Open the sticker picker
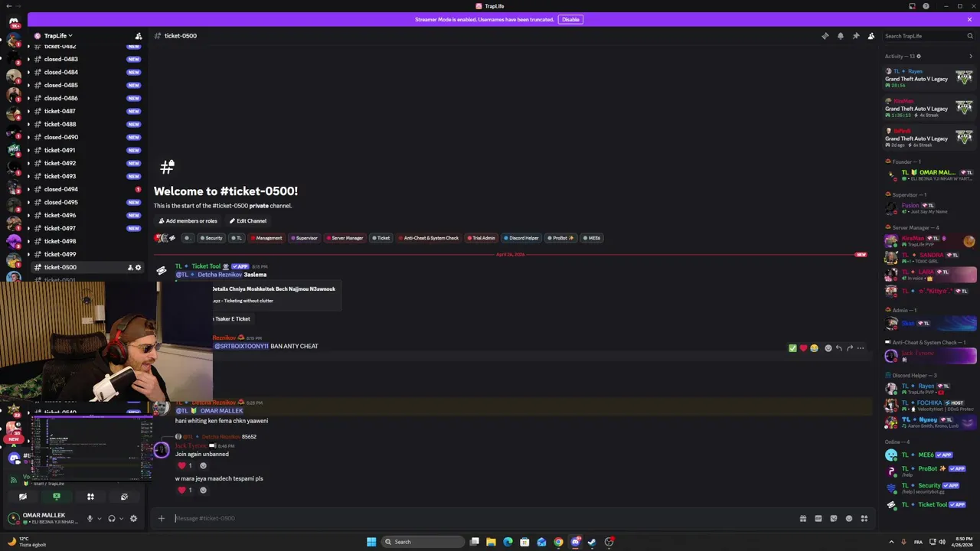 pos(834,518)
